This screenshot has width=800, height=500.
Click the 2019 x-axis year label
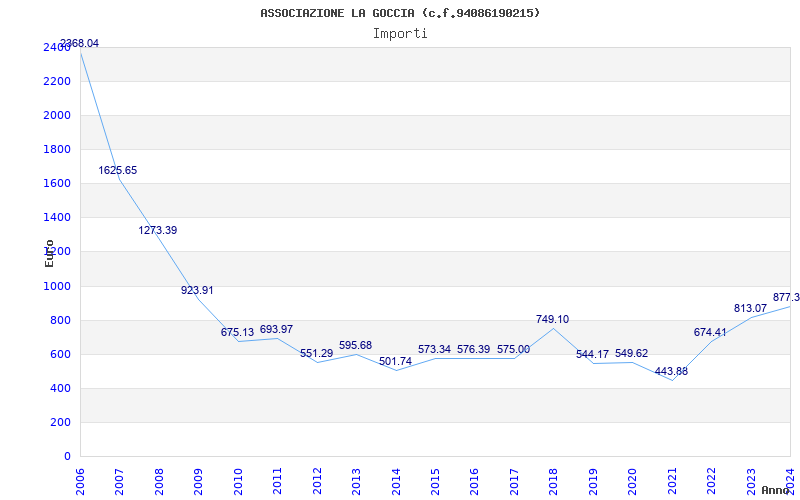pos(593,480)
